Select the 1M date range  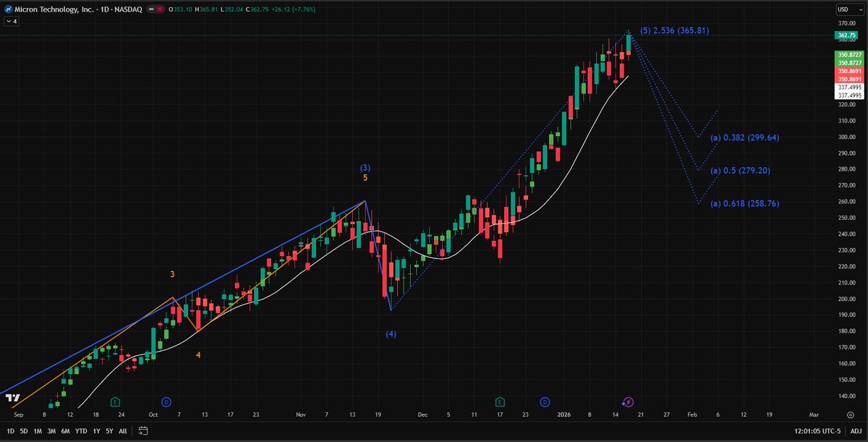[38, 430]
